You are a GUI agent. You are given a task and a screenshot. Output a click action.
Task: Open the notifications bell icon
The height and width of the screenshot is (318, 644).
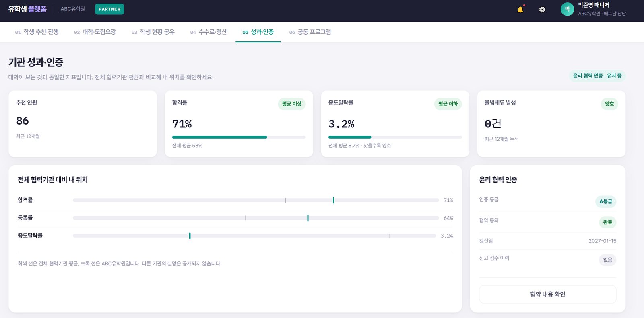[520, 9]
